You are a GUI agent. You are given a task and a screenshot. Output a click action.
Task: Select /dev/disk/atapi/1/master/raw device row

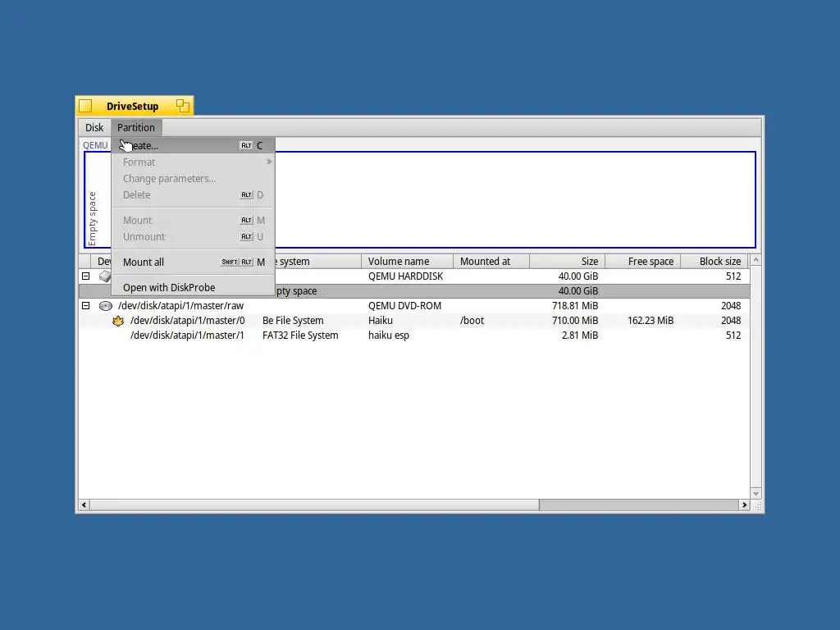click(x=414, y=306)
